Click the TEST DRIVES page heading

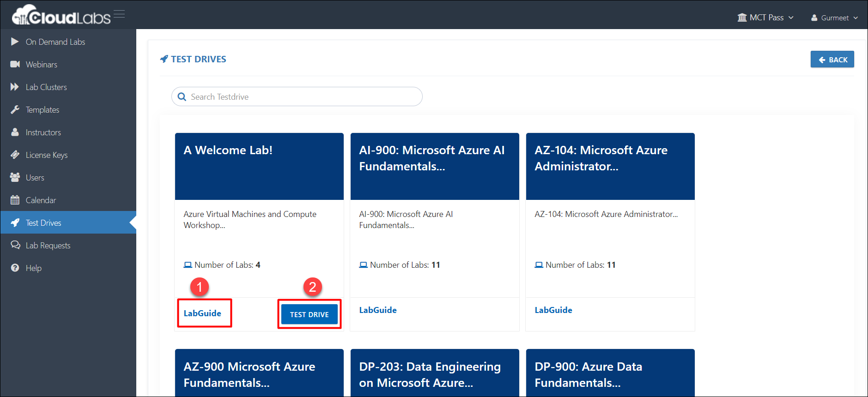(x=199, y=59)
